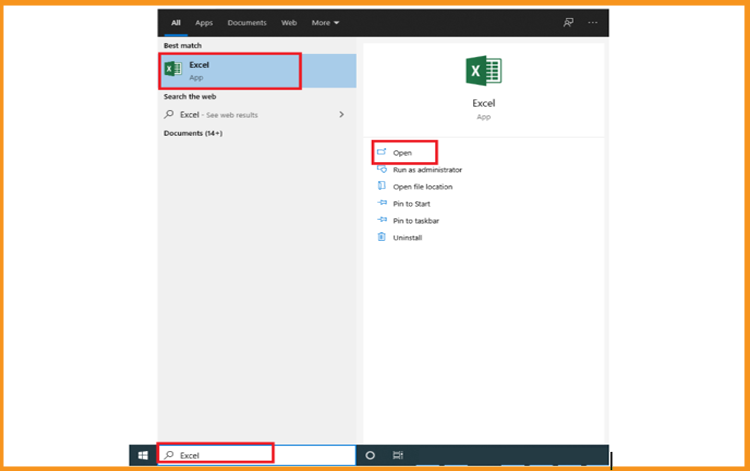Choose Run as administrator
750x471 pixels.
[427, 170]
